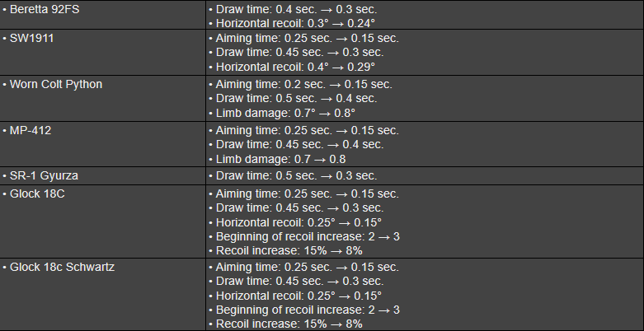Screen dimensions: 644x331
Task: Click the SR-1 Gyurza weapon name
Action: click(44, 176)
